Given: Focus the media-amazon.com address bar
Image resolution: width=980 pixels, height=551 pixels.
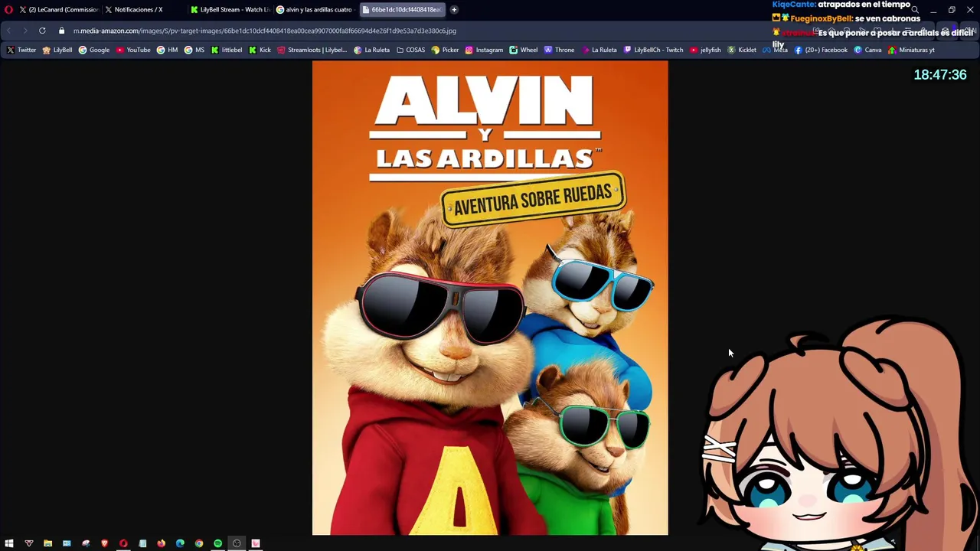Looking at the screenshot, I should (264, 31).
